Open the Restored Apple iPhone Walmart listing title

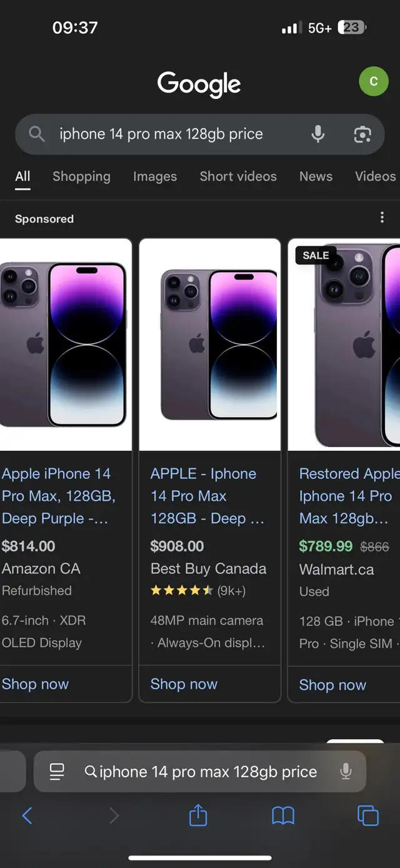(348, 496)
